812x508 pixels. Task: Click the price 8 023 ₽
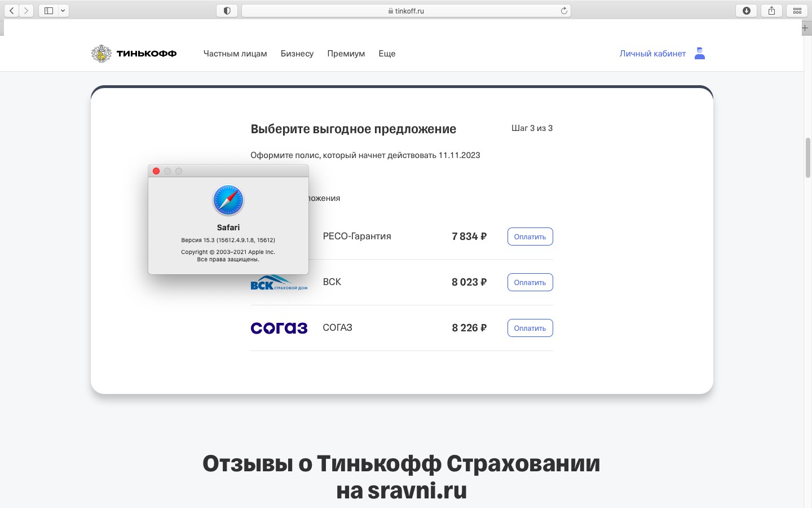tap(469, 282)
